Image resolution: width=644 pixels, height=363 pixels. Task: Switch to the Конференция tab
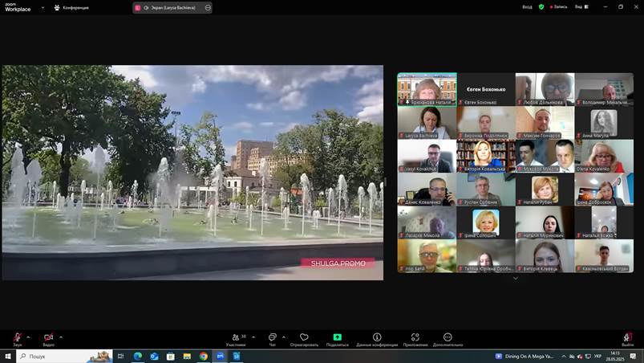72,7
